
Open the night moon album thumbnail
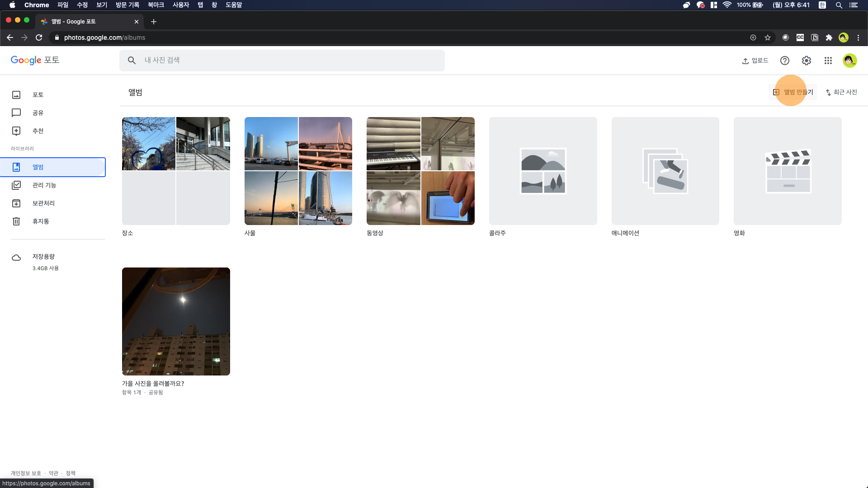coord(176,321)
